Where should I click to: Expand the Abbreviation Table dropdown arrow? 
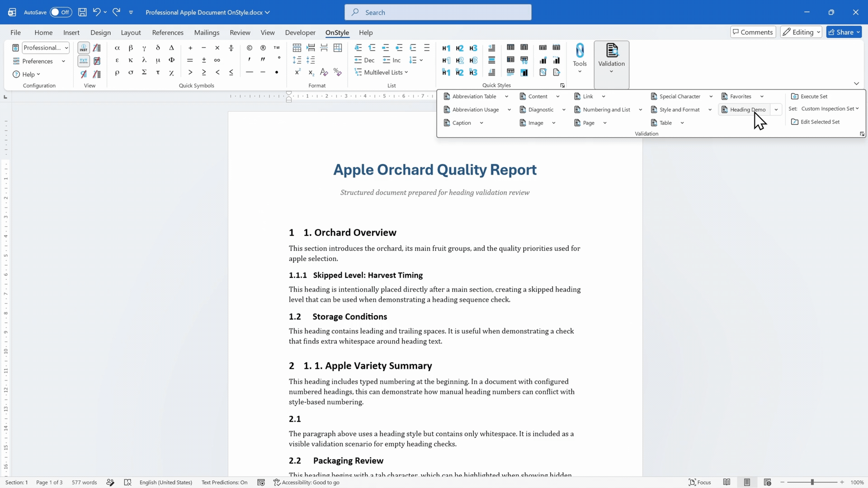(506, 96)
